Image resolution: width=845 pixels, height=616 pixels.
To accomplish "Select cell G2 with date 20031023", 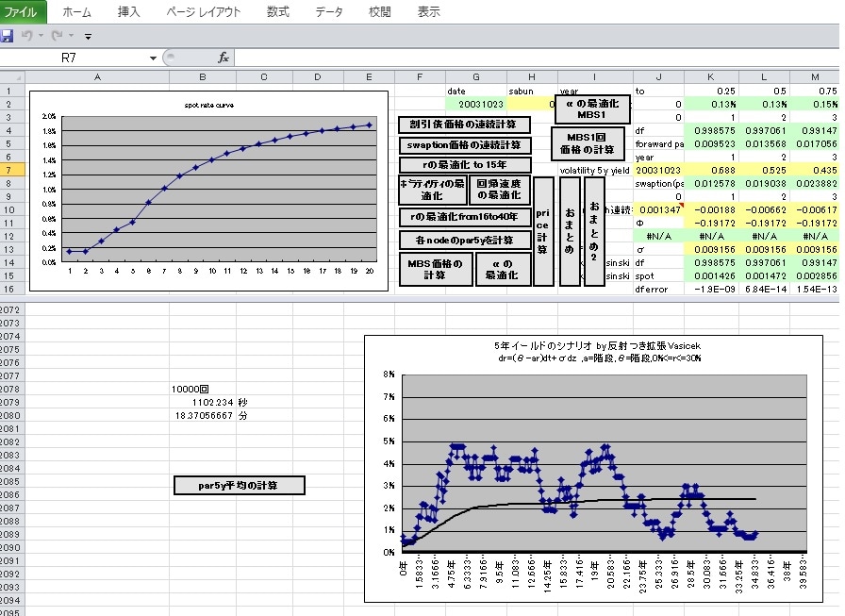I will tap(476, 104).
